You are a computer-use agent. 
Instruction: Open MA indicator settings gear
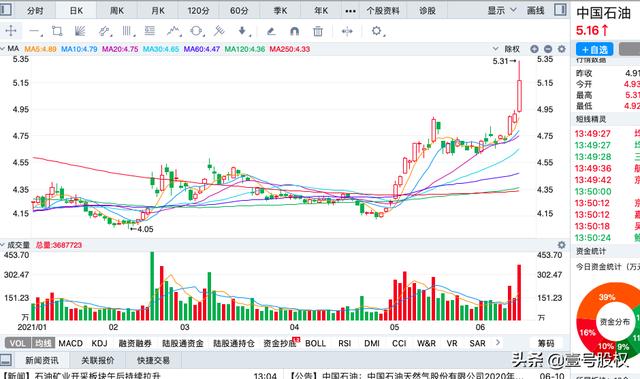(562, 49)
